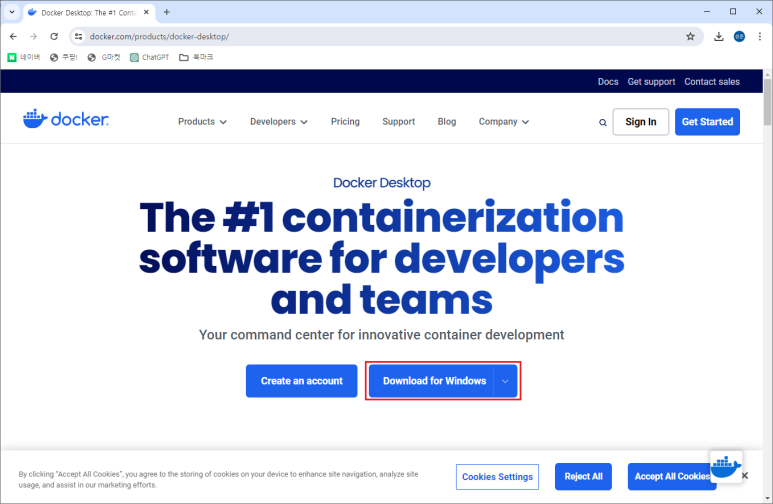Open the Blog menu item
The image size is (773, 504).
tap(447, 122)
